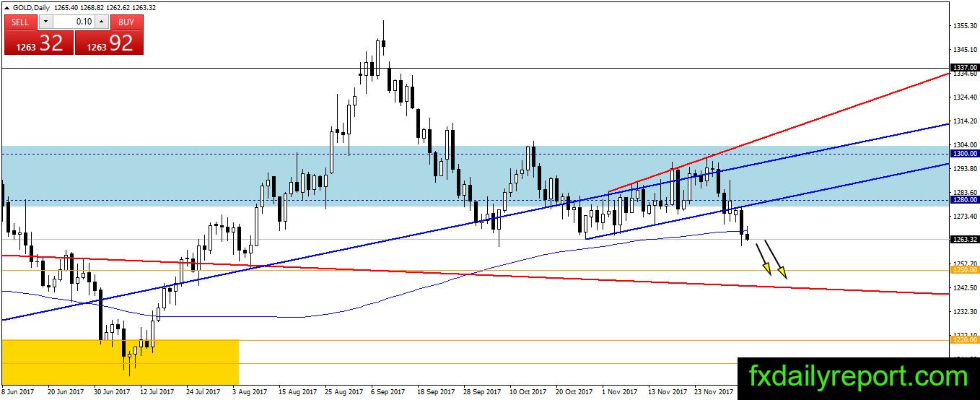Screen dimensions: 980x400
Task: Click the current price 1263.32 label
Action: coord(964,239)
